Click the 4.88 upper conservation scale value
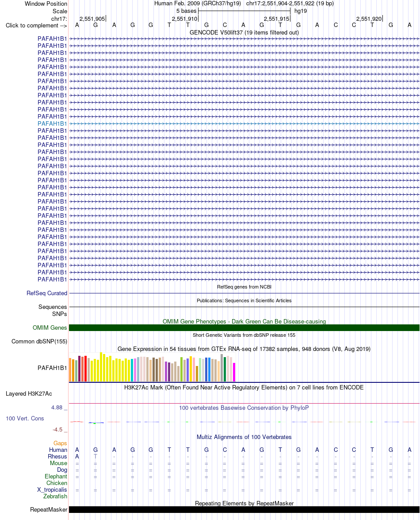Screen dimensions: 420x520 [x=57, y=408]
